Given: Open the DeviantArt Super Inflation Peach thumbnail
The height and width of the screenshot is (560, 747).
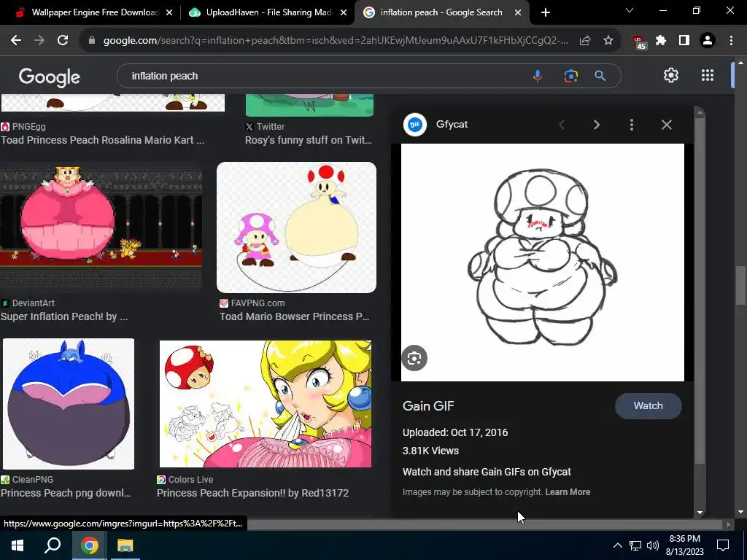Looking at the screenshot, I should [x=101, y=227].
